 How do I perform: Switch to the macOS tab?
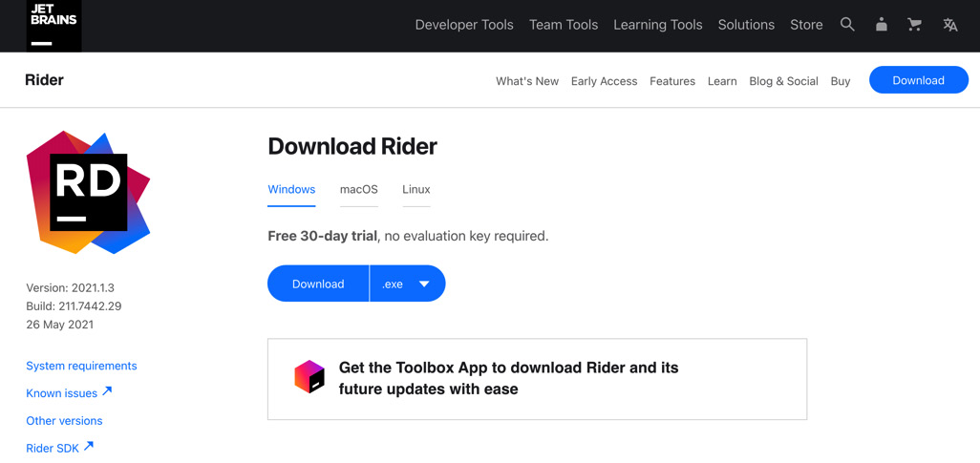[359, 189]
